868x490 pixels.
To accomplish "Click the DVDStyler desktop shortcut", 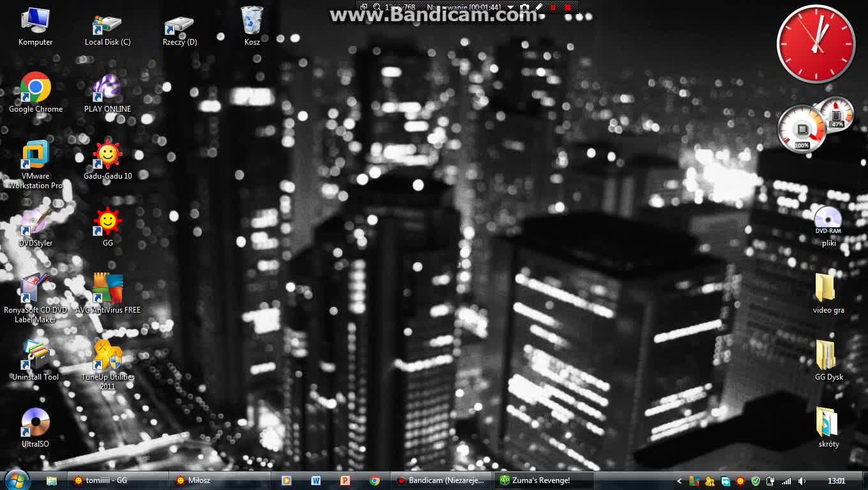I will (35, 222).
